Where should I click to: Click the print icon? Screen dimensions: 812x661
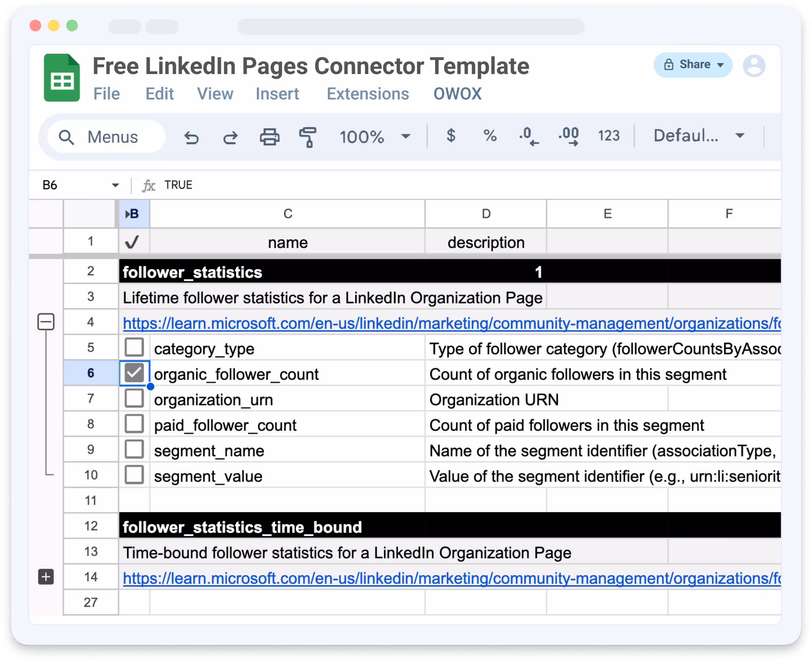269,137
